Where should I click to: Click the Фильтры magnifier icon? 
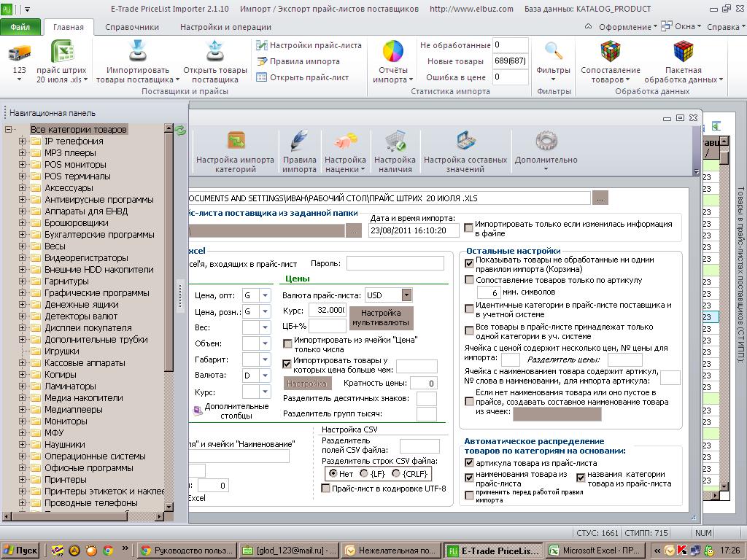point(553,51)
